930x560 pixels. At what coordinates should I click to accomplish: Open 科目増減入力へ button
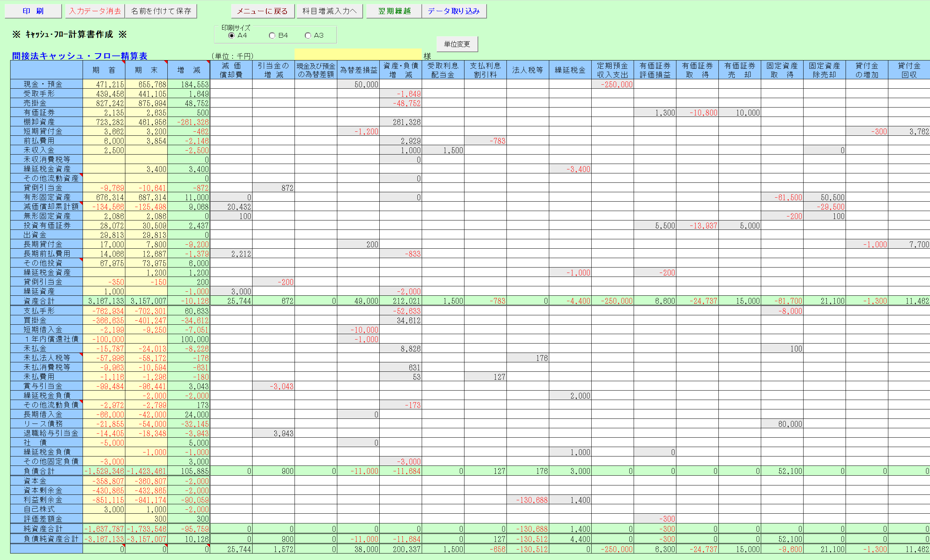329,11
